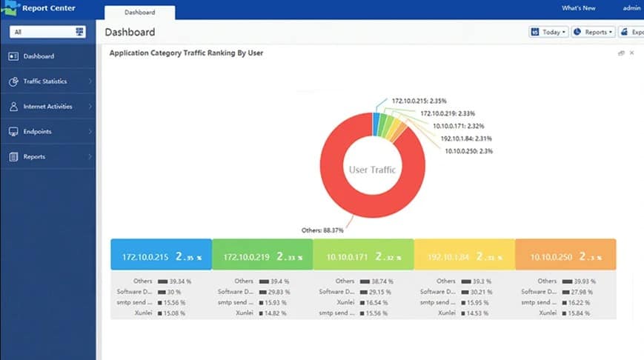The image size is (644, 360).
Task: Open the What's New link
Action: click(578, 8)
